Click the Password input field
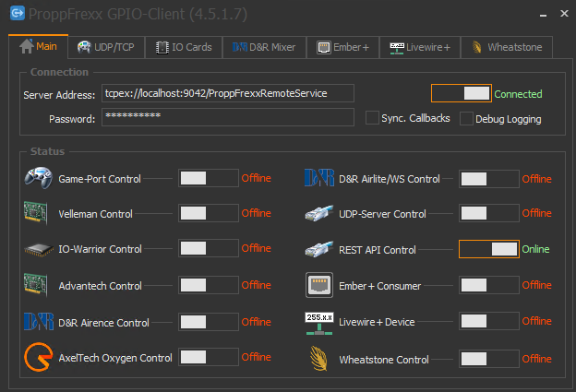576x392 pixels. pyautogui.click(x=227, y=117)
